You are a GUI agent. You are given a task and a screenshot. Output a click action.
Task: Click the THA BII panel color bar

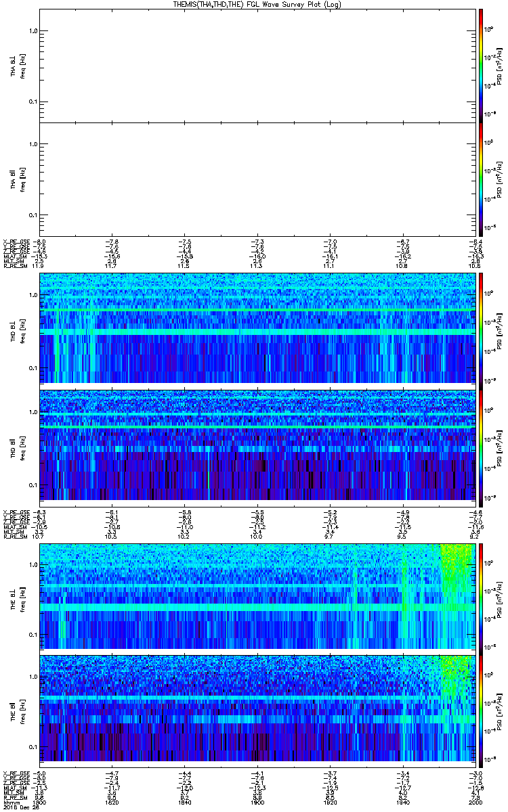481,179
